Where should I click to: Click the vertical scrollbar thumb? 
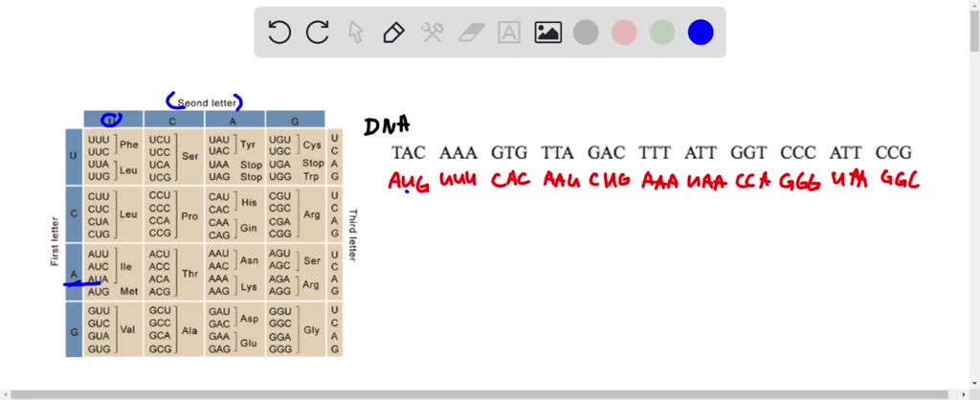pyautogui.click(x=974, y=32)
